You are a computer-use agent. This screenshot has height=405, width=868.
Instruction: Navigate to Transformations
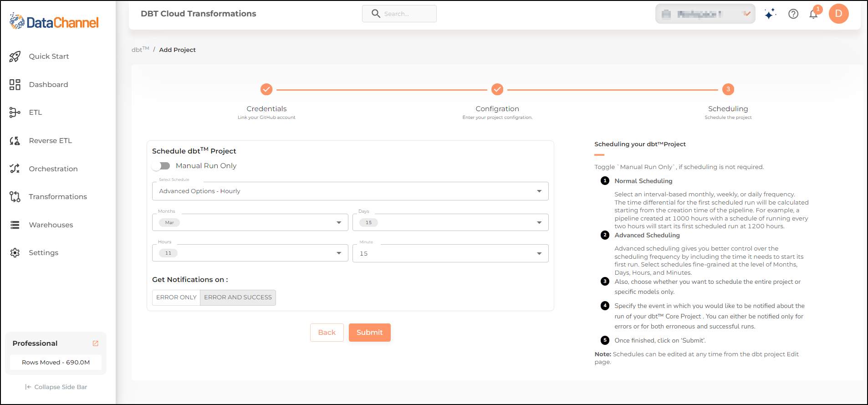coord(58,197)
